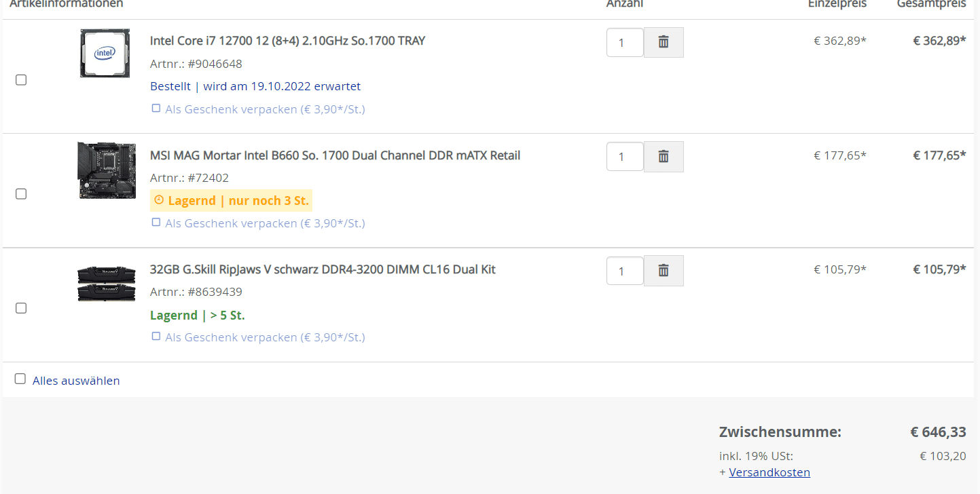Screen dimensions: 980x494
Task: Remove MSI MAG Mortar mainboard with trash icon
Action: [664, 157]
